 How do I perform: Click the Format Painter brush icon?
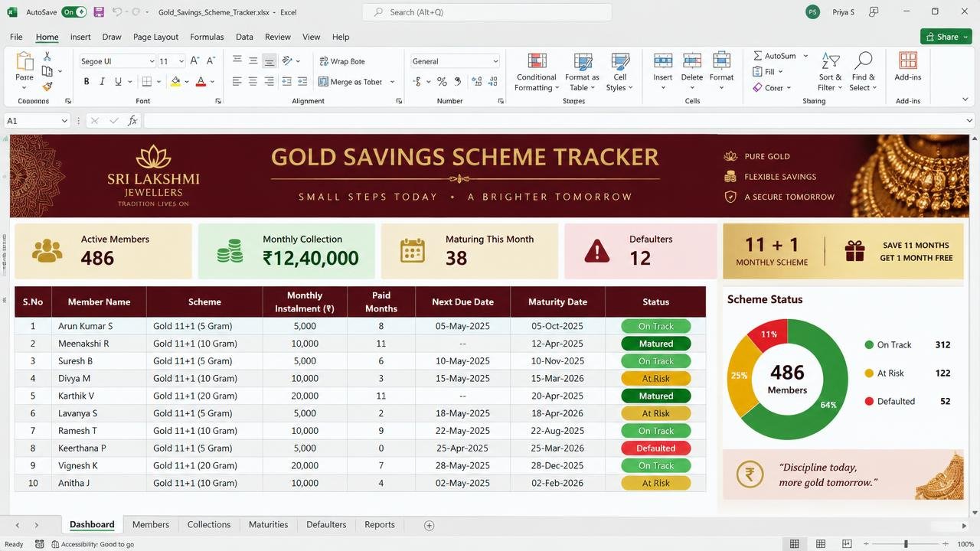pos(47,86)
